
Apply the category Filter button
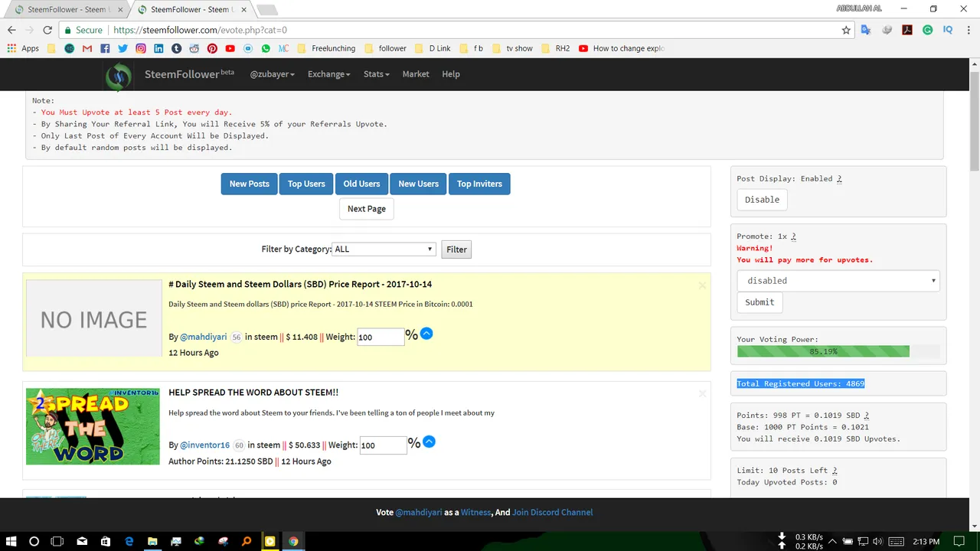coord(456,249)
